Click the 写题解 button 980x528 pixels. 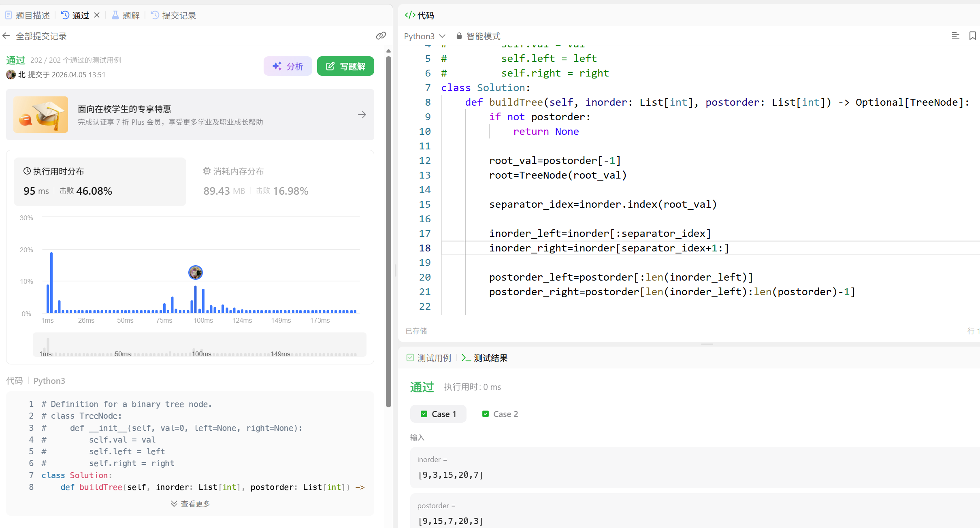345,66
